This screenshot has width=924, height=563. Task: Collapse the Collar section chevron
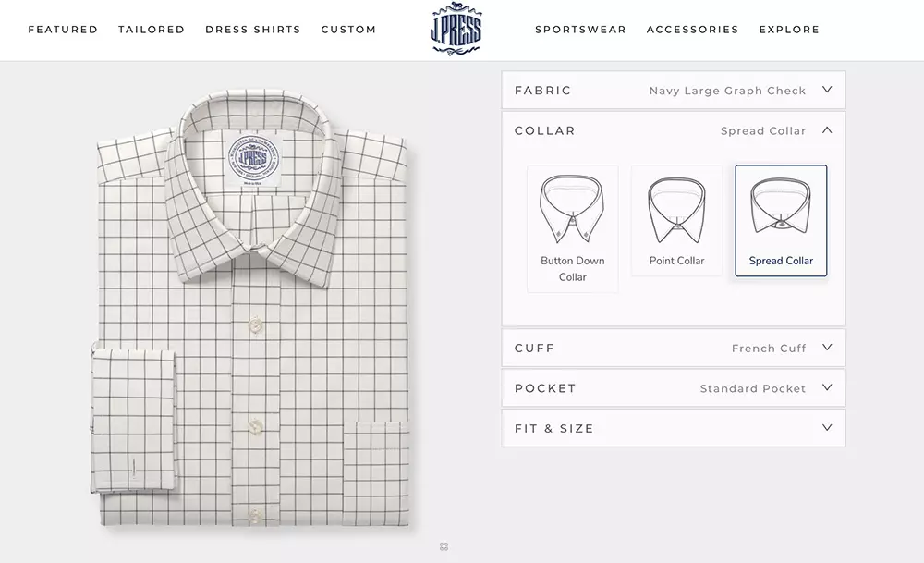coord(827,129)
